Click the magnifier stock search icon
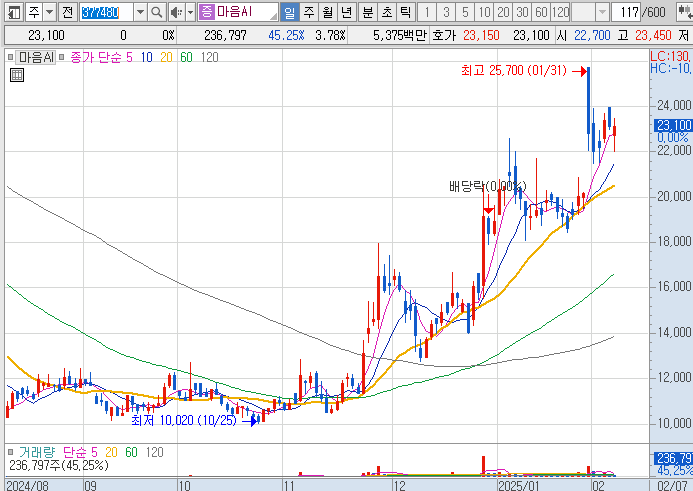The height and width of the screenshot is (491, 693). pos(156,12)
